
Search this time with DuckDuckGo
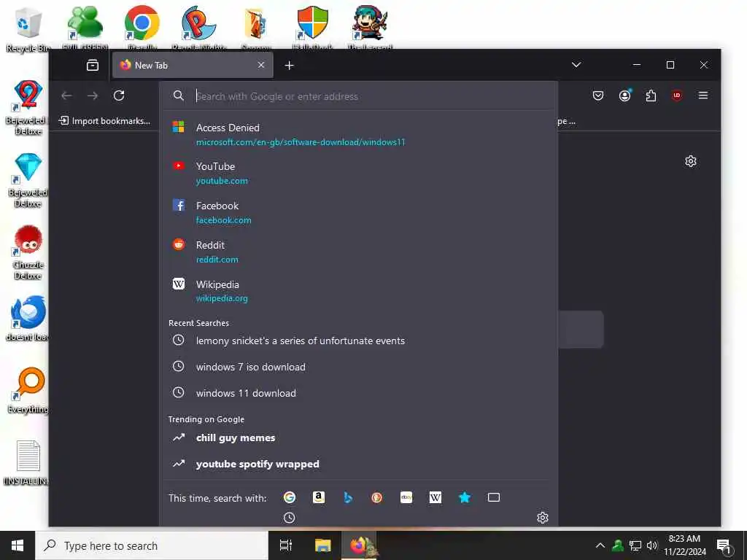click(377, 497)
